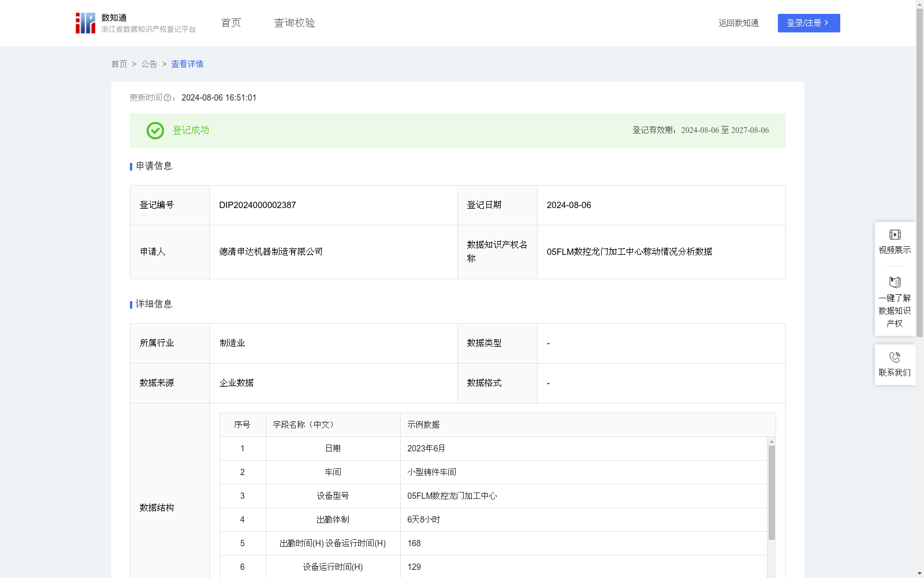Click the 登记日期 value 2024-08-06

(569, 205)
